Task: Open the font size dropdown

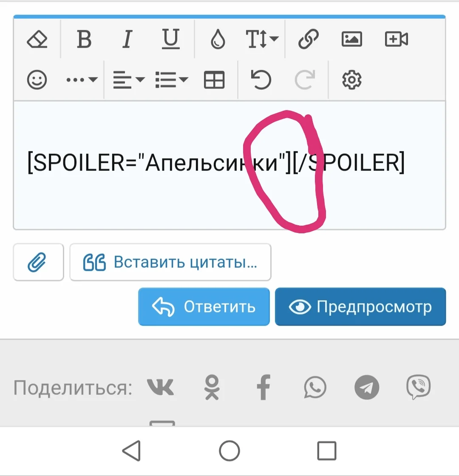Action: tap(261, 39)
